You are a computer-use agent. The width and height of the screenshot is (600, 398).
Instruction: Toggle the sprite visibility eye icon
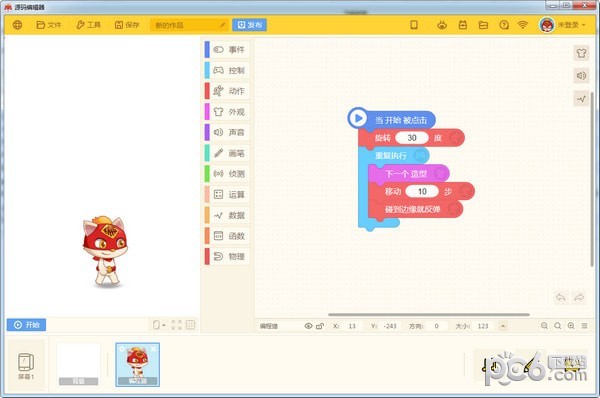point(308,326)
